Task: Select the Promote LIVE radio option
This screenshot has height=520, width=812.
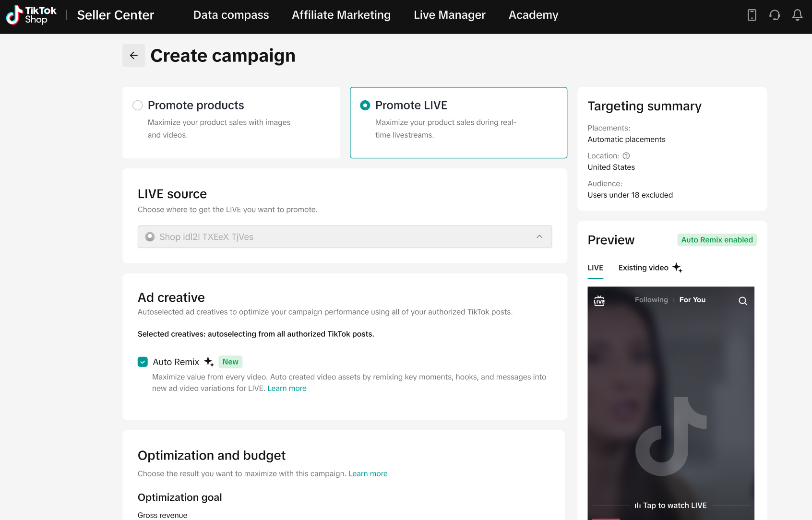Action: tap(365, 106)
